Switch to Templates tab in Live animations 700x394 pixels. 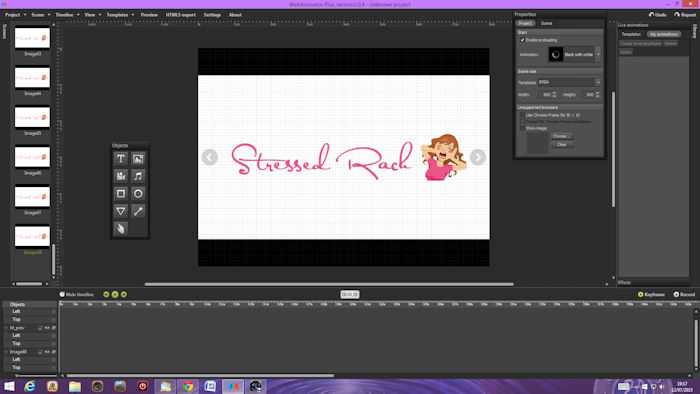click(x=631, y=34)
